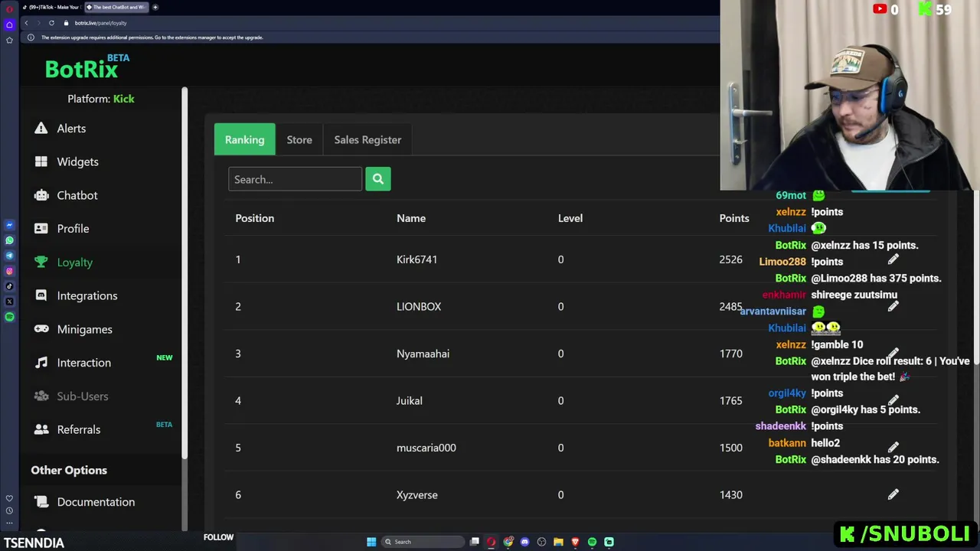Switch to the Sales Register tab
Viewport: 980px width, 551px height.
[367, 139]
